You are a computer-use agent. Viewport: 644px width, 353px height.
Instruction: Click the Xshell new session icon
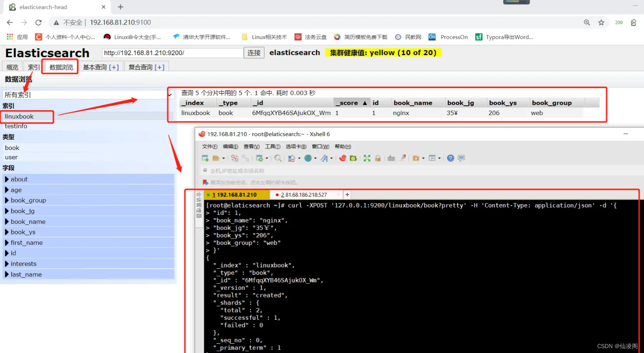[x=205, y=158]
